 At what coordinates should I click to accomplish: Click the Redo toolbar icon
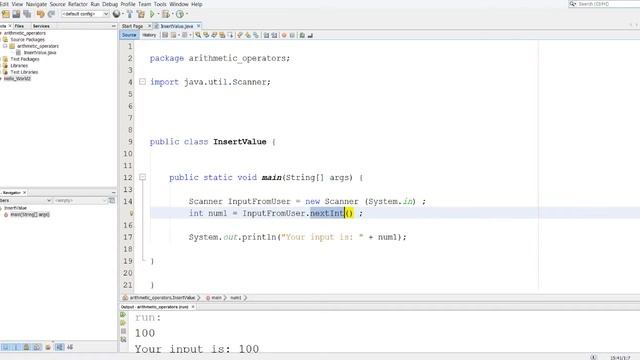(51, 14)
